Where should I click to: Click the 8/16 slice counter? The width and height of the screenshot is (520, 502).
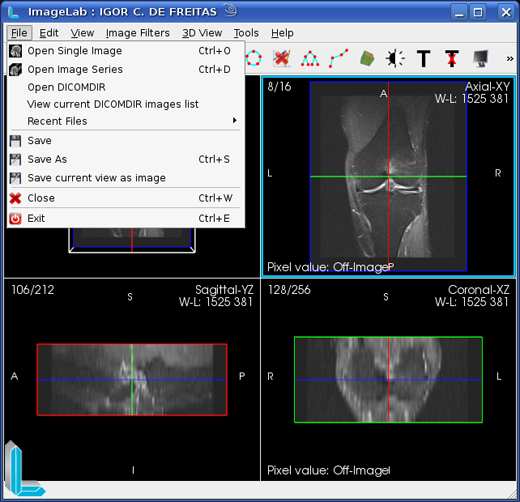point(279,87)
